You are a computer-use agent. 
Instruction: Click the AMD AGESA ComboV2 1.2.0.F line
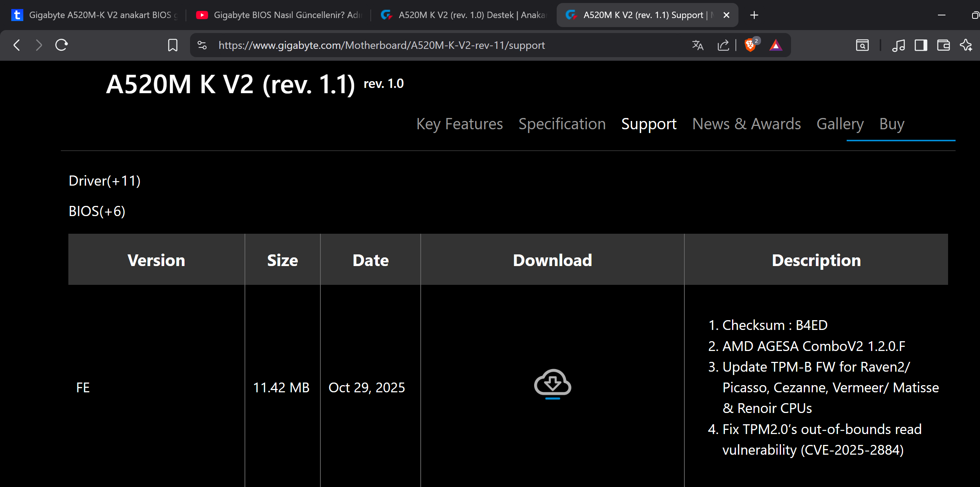click(x=814, y=346)
